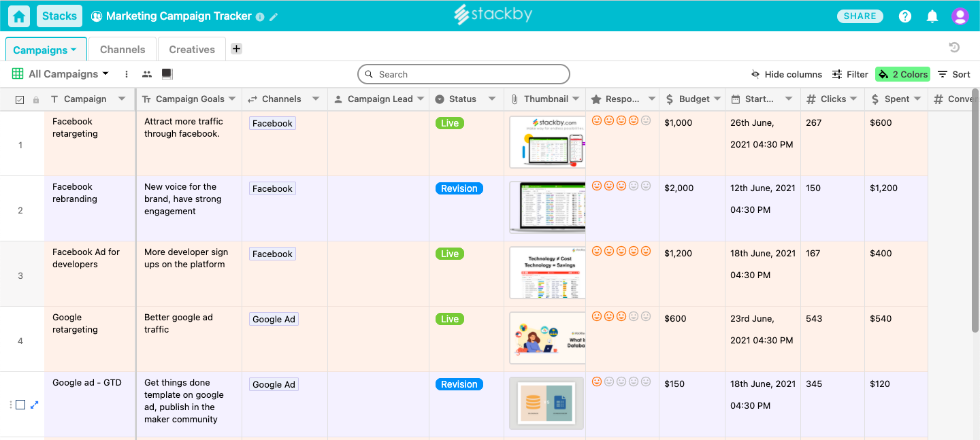Screen dimensions: 980x440
Task: Open Facebook retargeting thumbnail image
Action: (x=547, y=142)
